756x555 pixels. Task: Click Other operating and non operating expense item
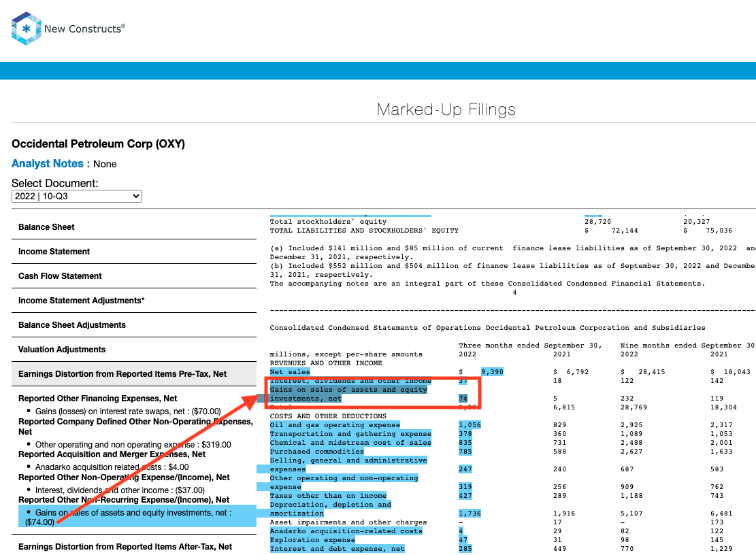(133, 445)
